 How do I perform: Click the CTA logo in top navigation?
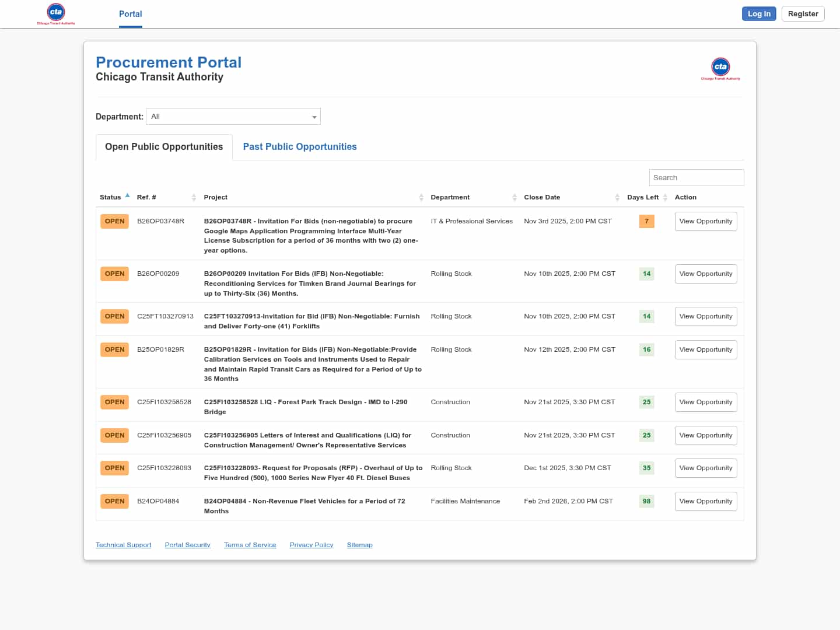[x=56, y=13]
